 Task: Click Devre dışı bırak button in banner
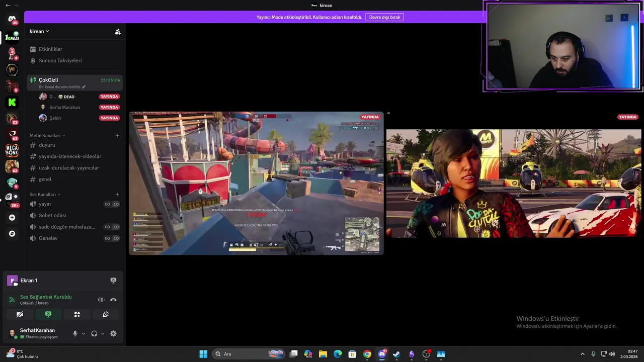(384, 17)
